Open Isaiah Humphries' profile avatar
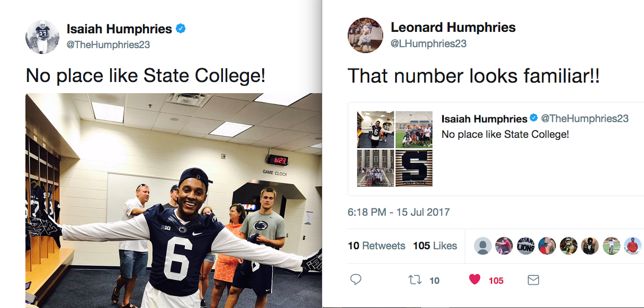The height and width of the screenshot is (308, 644). pos(42,37)
